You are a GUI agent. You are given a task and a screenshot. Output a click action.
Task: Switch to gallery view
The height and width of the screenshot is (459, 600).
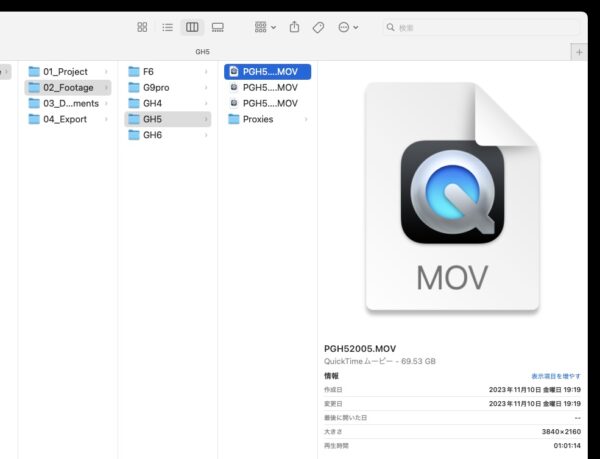217,27
